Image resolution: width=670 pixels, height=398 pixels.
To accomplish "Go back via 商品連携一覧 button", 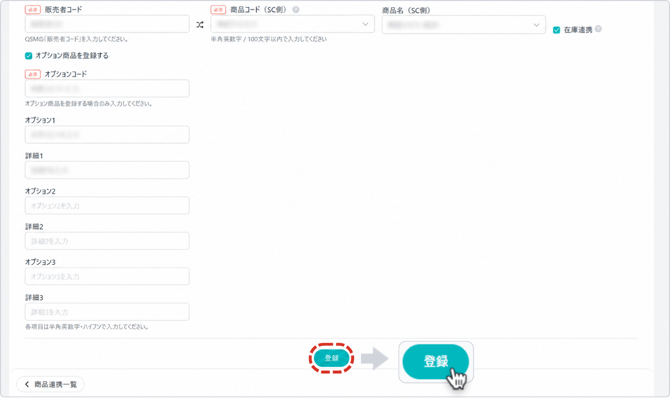I will (50, 384).
